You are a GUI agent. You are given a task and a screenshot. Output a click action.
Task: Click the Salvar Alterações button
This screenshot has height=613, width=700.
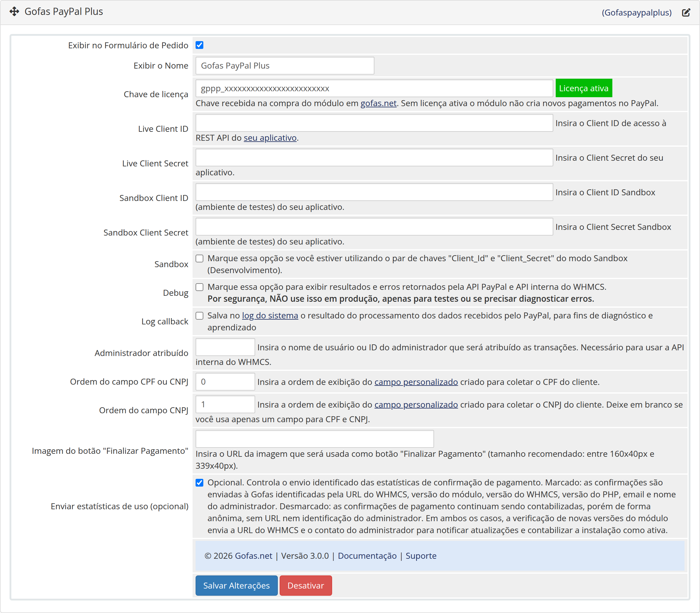(236, 586)
